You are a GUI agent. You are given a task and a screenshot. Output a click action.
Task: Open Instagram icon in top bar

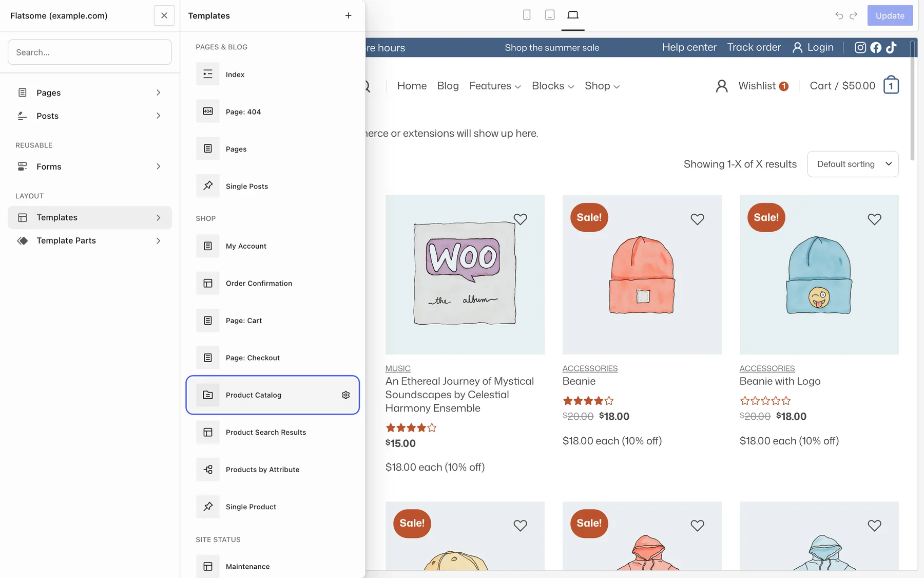[x=860, y=48]
